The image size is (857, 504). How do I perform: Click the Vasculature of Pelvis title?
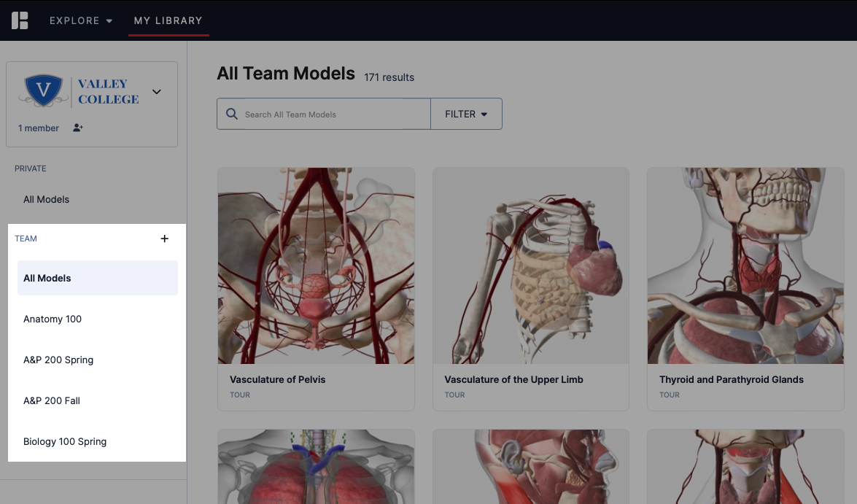[278, 379]
